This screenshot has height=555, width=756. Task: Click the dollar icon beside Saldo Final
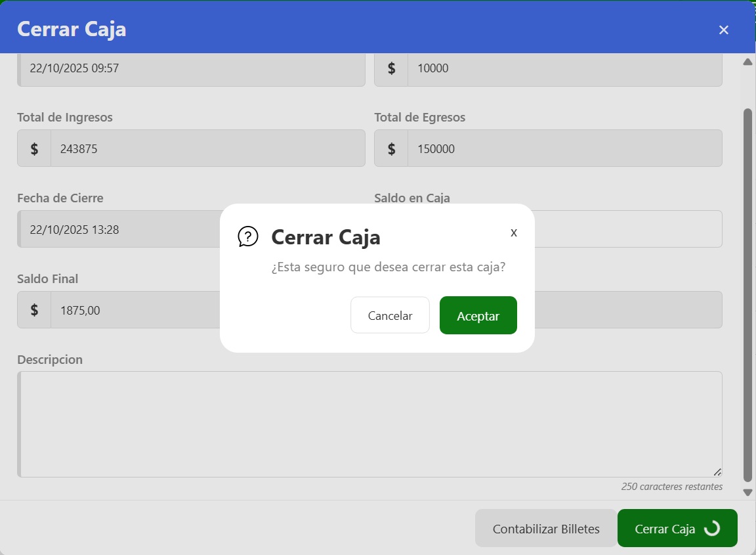coord(34,310)
